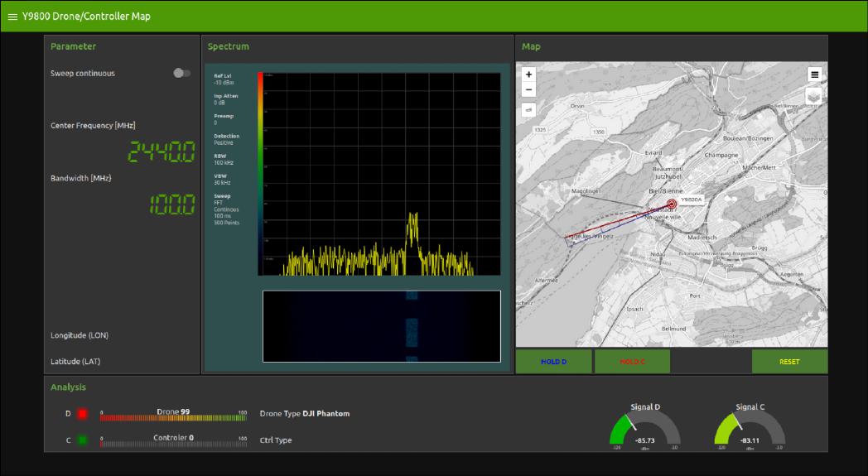Viewport: 868px width, 476px height.
Task: Zoom in on the map
Action: point(528,75)
